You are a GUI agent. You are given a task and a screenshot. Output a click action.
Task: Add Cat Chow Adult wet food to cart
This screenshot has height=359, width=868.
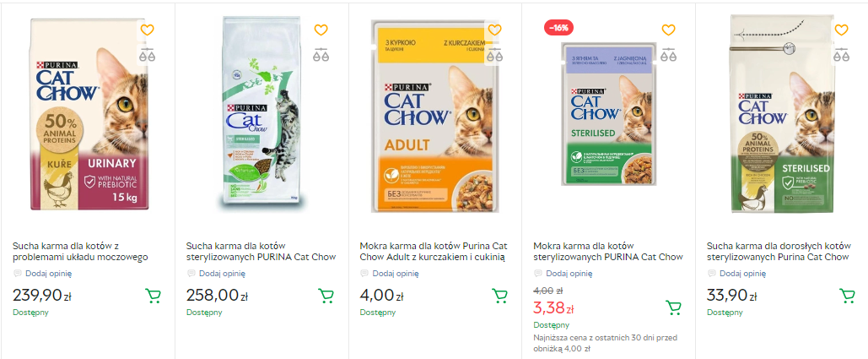[499, 296]
